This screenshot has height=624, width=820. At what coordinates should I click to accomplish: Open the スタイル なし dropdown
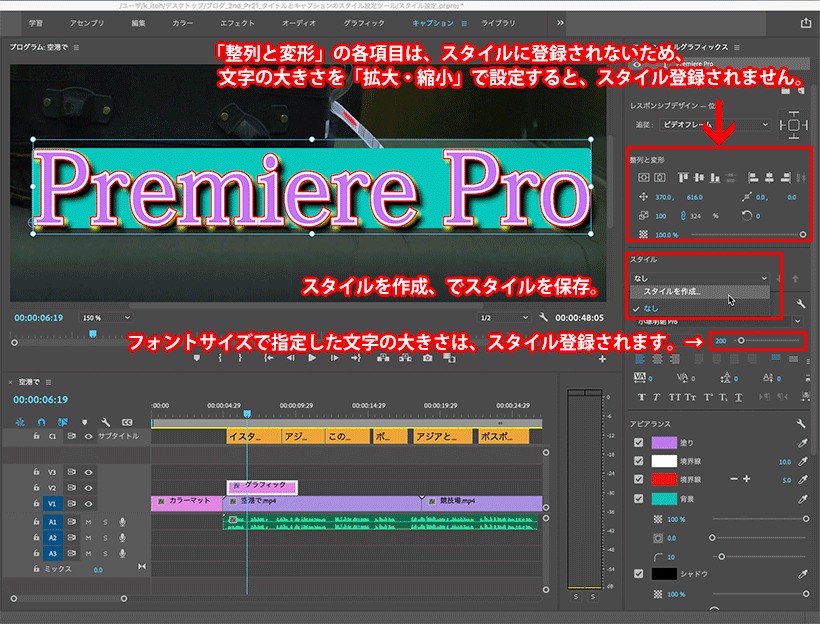[x=700, y=278]
